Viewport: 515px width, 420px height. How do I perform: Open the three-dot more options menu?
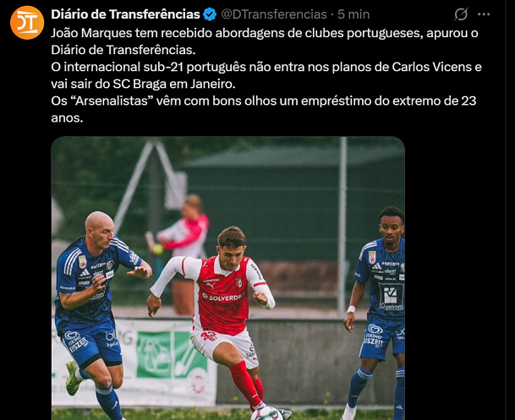coord(484,14)
